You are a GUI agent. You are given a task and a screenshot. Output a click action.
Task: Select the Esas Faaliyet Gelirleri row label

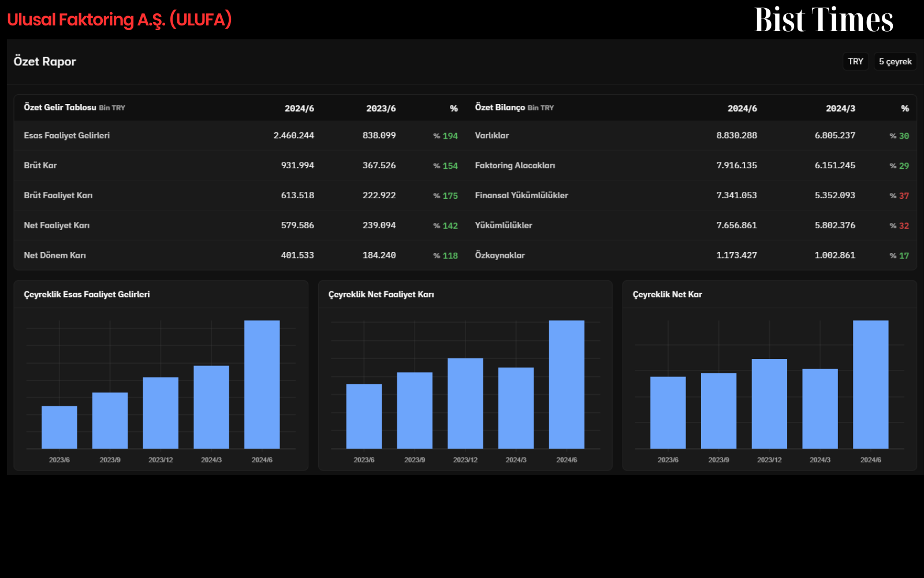coord(66,135)
